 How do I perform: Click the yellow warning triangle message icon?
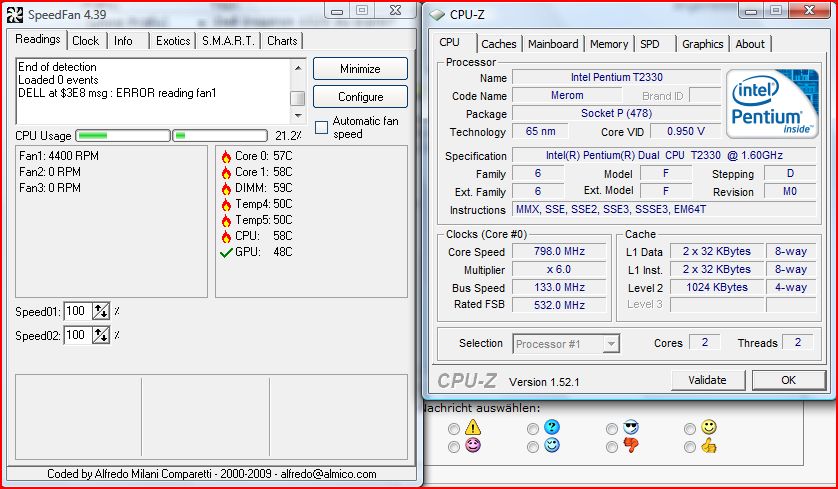[473, 428]
